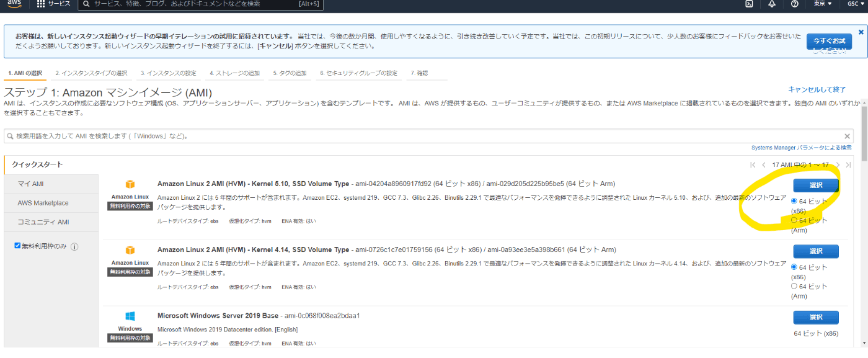Click the キャンセルして終了 link
This screenshot has height=358, width=868.
pyautogui.click(x=817, y=90)
